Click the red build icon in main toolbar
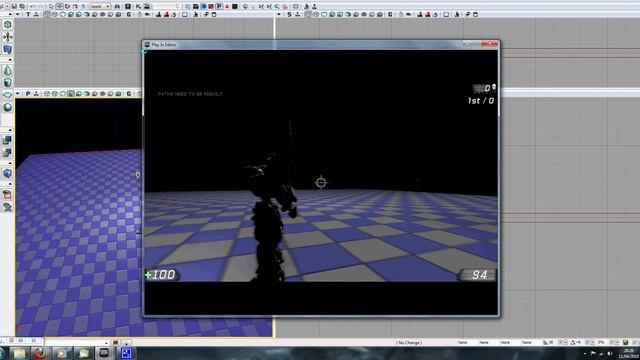The image size is (640, 360). click(211, 6)
